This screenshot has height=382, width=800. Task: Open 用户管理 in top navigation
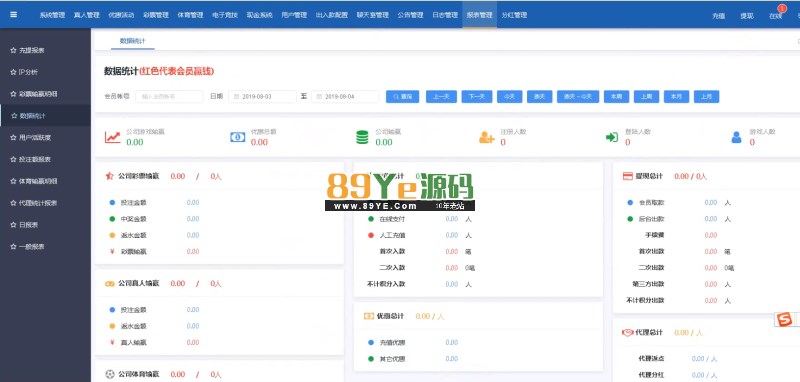tap(294, 15)
